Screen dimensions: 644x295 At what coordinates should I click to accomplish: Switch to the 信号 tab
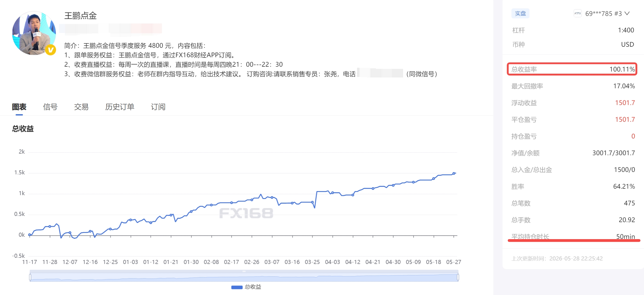(50, 107)
